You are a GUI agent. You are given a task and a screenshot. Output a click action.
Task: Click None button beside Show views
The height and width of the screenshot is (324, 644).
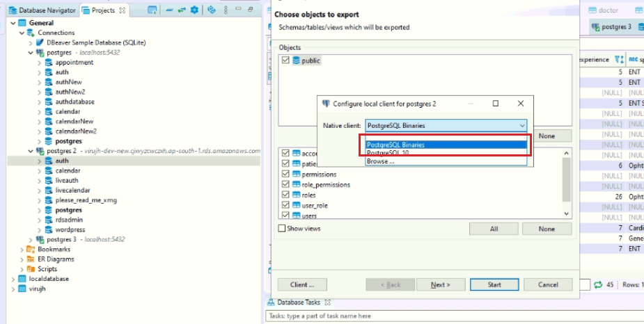pyautogui.click(x=547, y=229)
